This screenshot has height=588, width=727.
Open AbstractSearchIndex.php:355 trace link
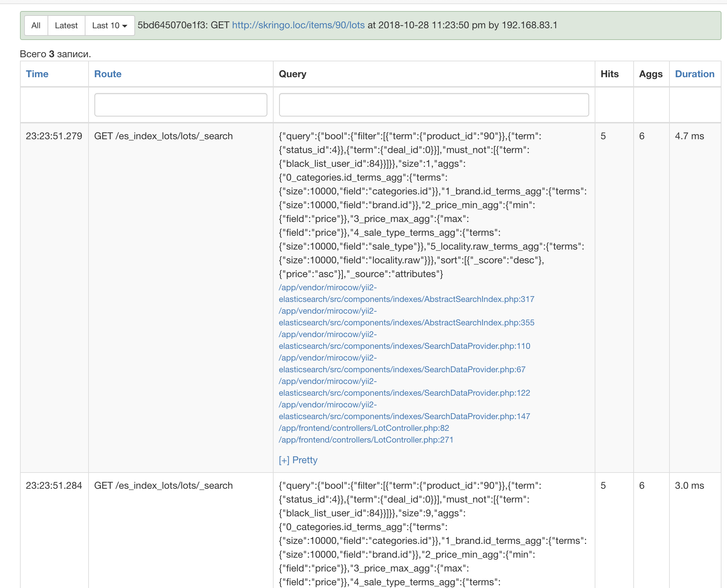(x=406, y=323)
